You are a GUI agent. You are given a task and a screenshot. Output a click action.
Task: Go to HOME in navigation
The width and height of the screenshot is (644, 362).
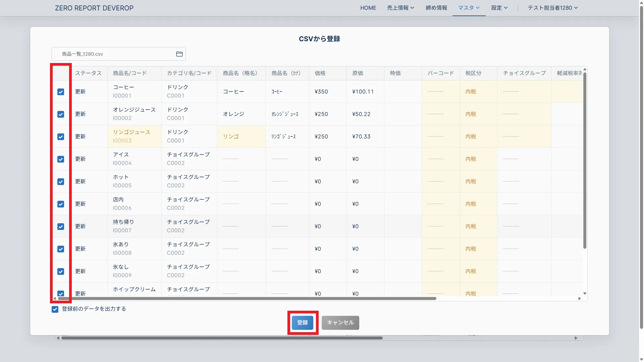click(x=368, y=8)
